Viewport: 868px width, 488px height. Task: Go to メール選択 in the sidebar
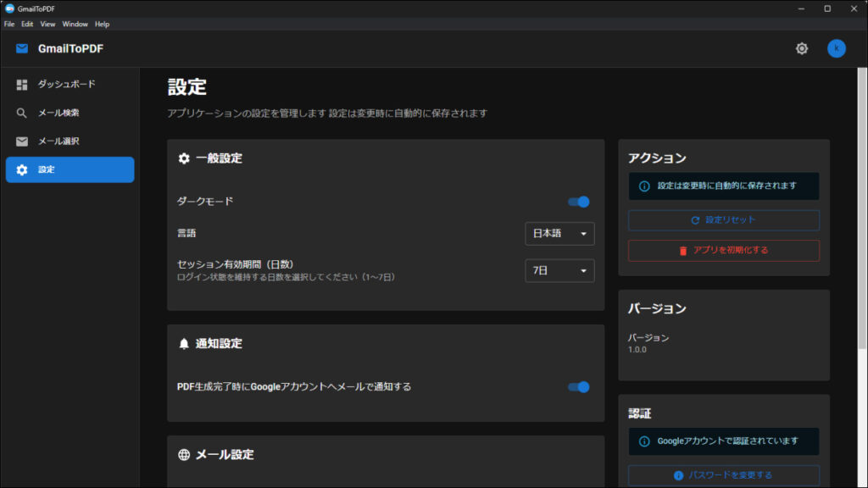click(x=70, y=141)
